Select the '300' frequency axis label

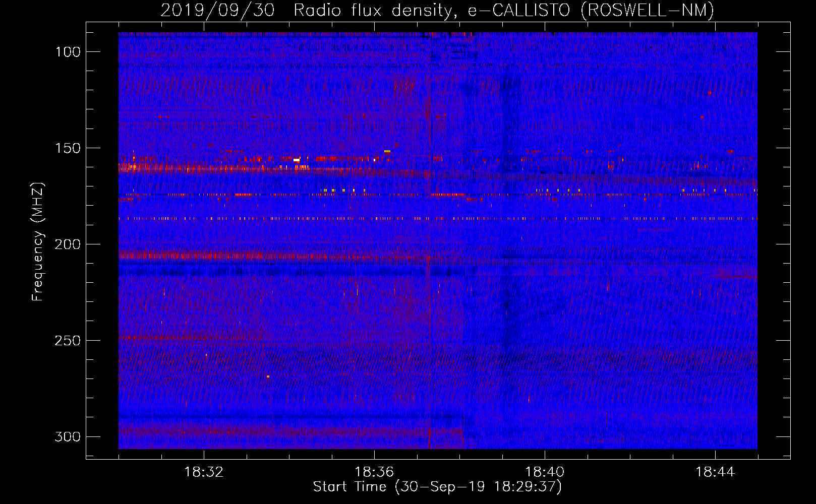[67, 436]
